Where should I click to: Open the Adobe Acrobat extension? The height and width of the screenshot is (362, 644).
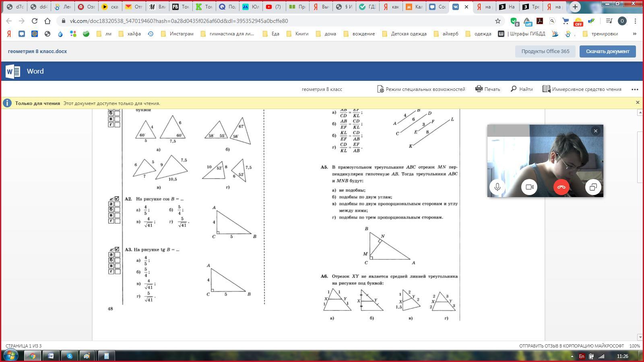click(x=540, y=21)
